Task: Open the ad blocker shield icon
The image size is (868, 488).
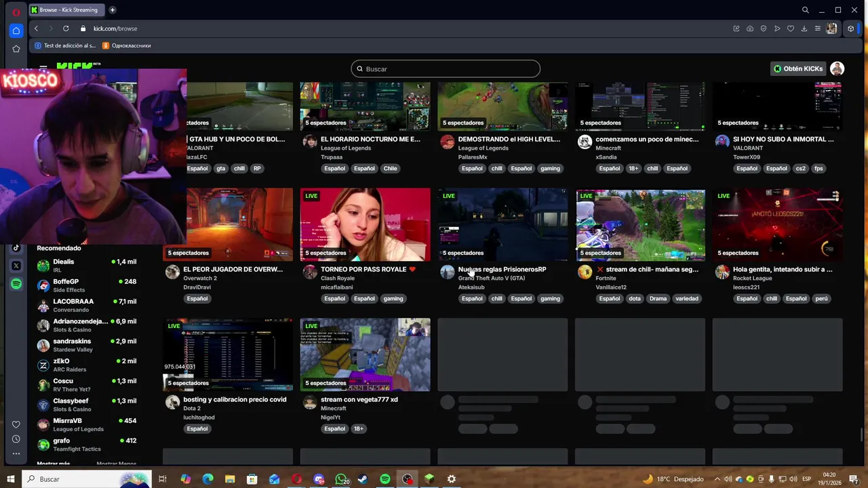Action: [x=764, y=28]
